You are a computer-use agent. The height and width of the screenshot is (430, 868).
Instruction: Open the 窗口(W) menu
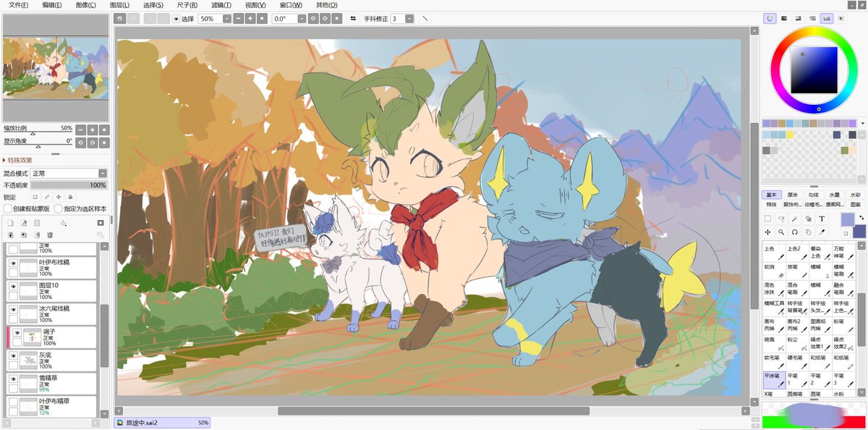[x=291, y=5]
